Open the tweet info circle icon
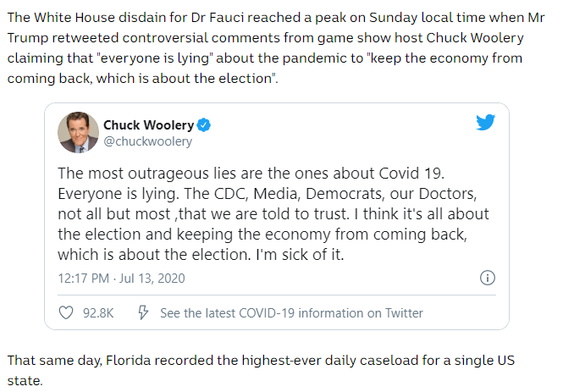Image resolution: width=563 pixels, height=392 pixels. point(488,278)
